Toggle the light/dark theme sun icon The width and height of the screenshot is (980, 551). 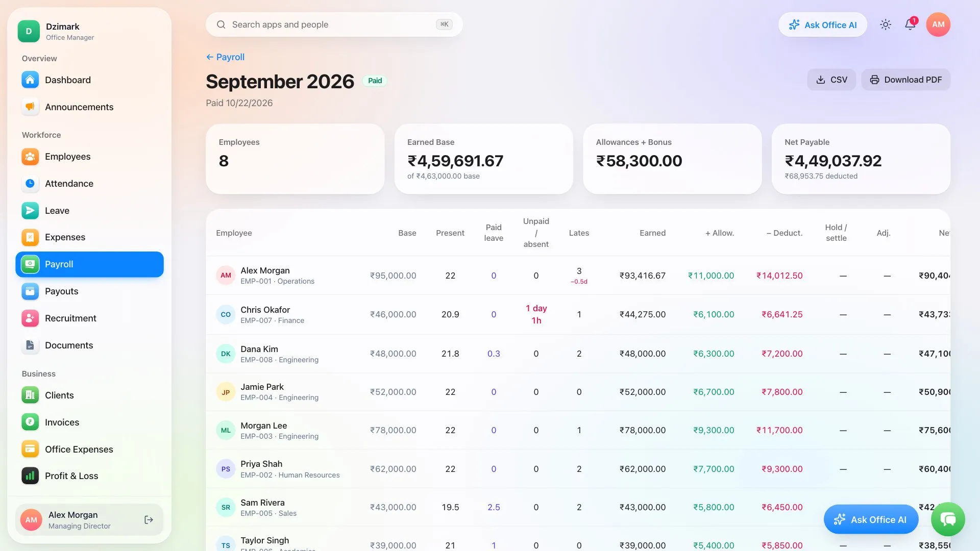pyautogui.click(x=886, y=24)
